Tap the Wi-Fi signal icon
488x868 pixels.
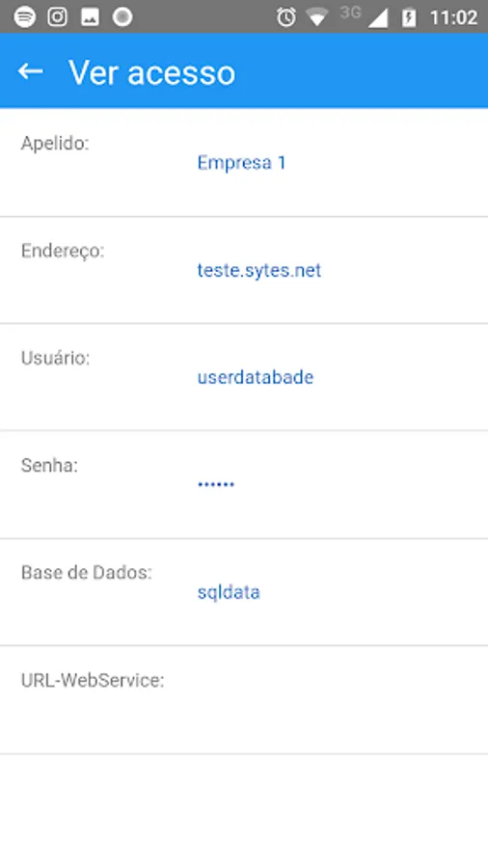point(317,18)
